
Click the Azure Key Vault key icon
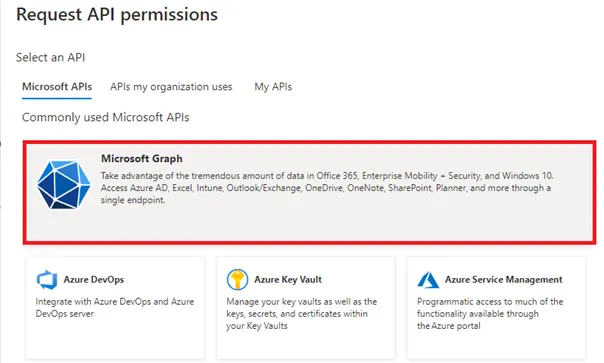pos(237,279)
